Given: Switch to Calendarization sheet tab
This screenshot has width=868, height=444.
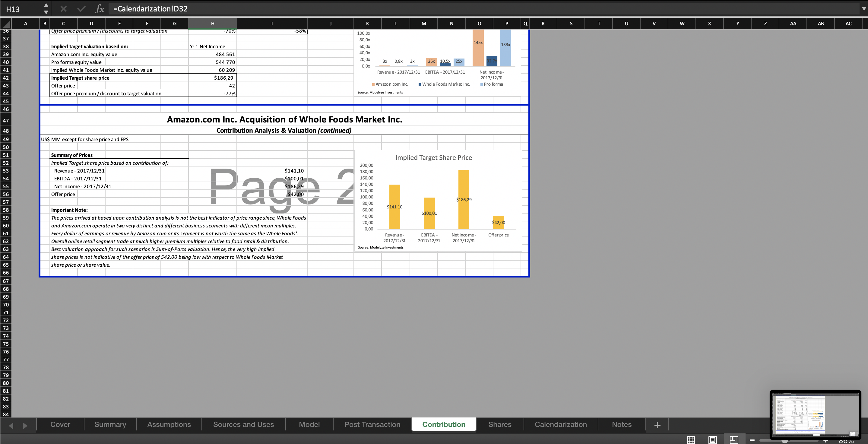Looking at the screenshot, I should [561, 424].
